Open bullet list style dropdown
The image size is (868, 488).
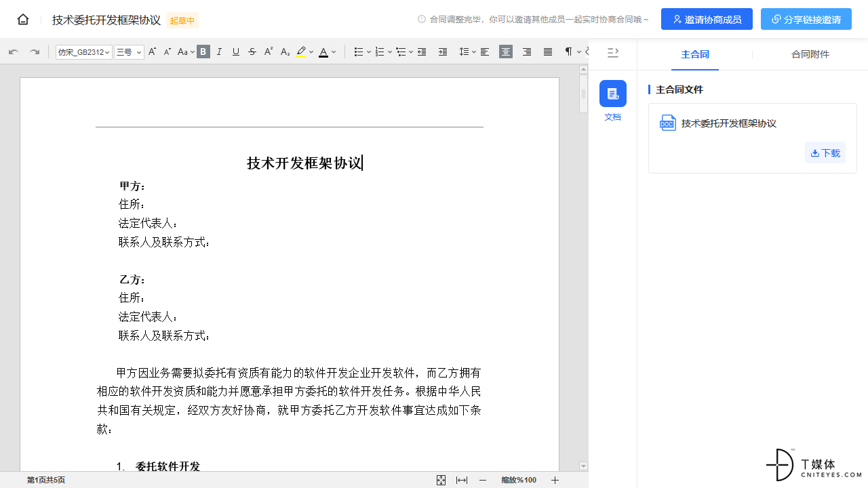(x=368, y=52)
